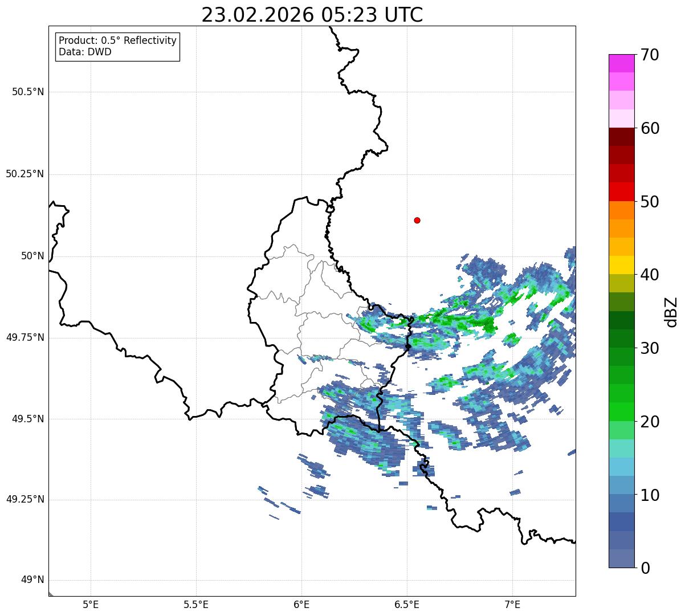Click the bright red swatch above 50
The height and width of the screenshot is (616, 685).
[x=622, y=192]
